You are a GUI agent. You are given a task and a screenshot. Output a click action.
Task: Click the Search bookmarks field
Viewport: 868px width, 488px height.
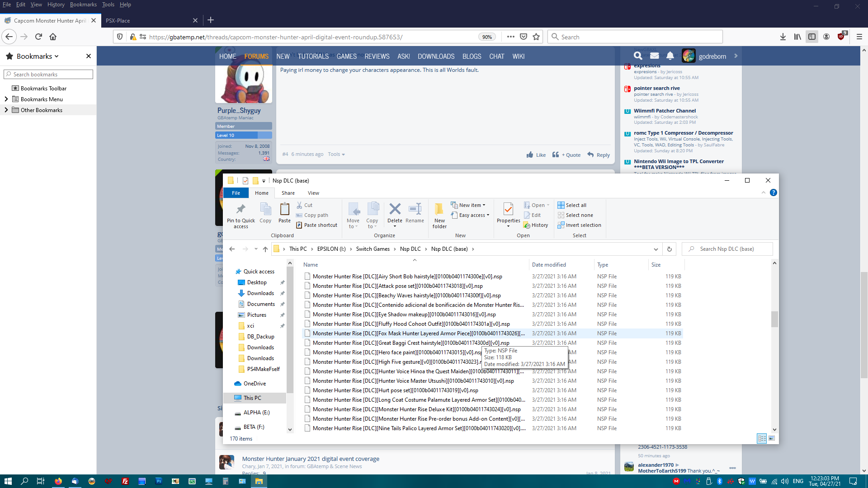[48, 74]
